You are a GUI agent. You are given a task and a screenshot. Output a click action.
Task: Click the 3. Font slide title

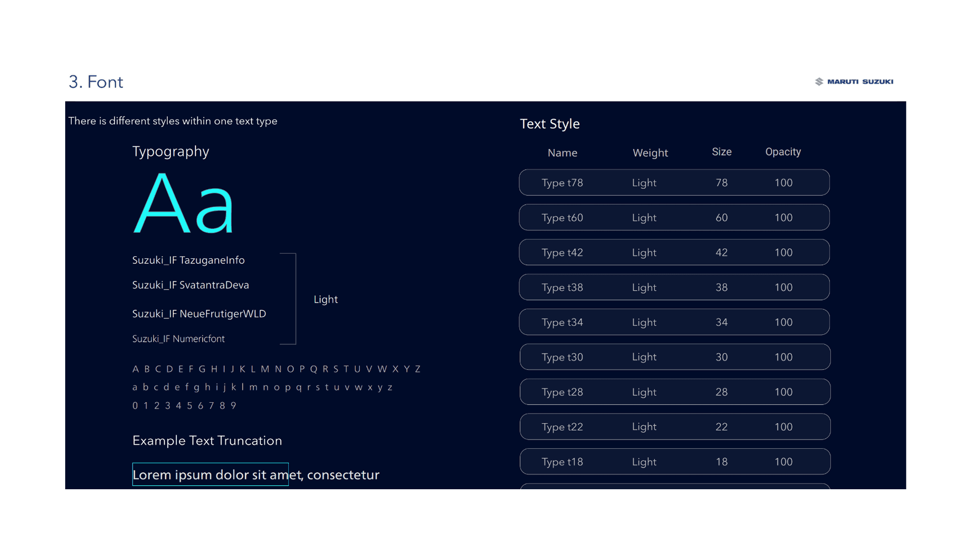pyautogui.click(x=96, y=82)
